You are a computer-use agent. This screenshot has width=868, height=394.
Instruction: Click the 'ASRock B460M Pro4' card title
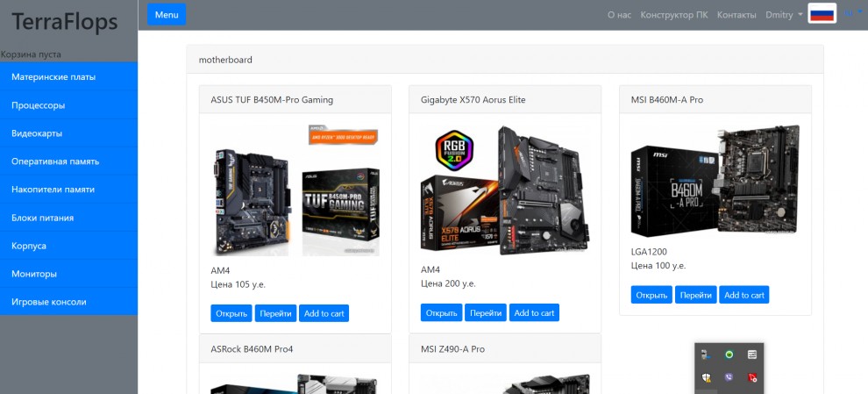point(252,349)
